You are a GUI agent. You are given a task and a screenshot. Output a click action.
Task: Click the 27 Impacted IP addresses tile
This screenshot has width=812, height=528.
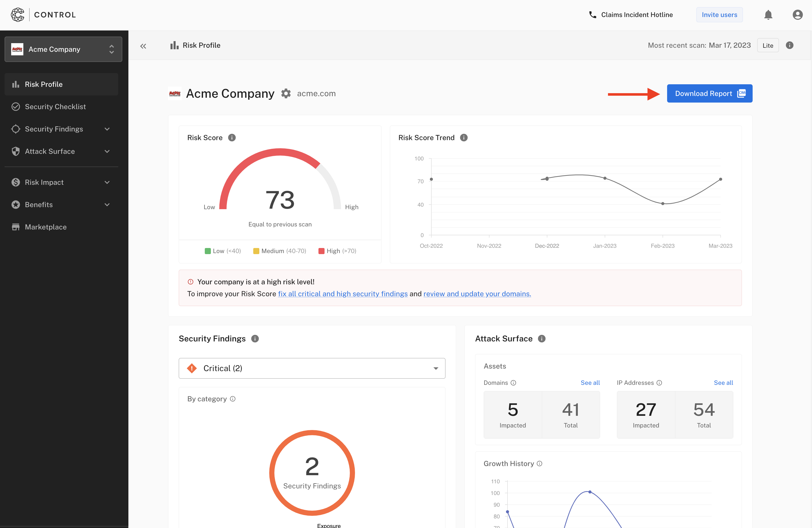point(646,414)
